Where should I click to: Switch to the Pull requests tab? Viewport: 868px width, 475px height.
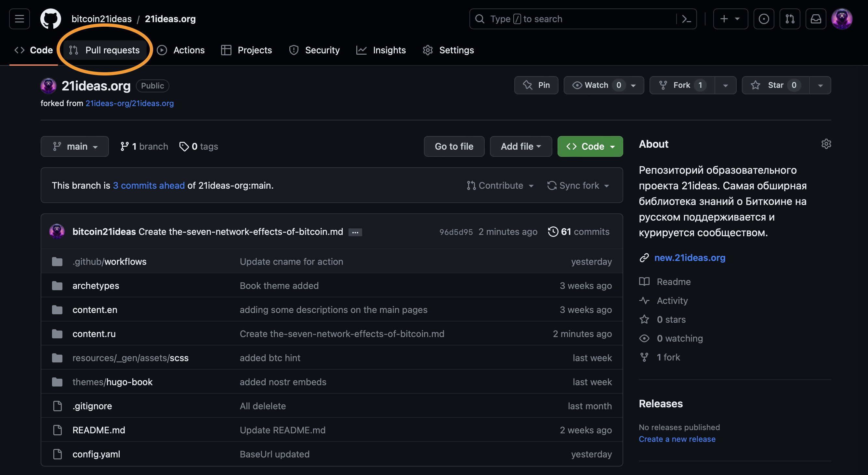(x=105, y=50)
